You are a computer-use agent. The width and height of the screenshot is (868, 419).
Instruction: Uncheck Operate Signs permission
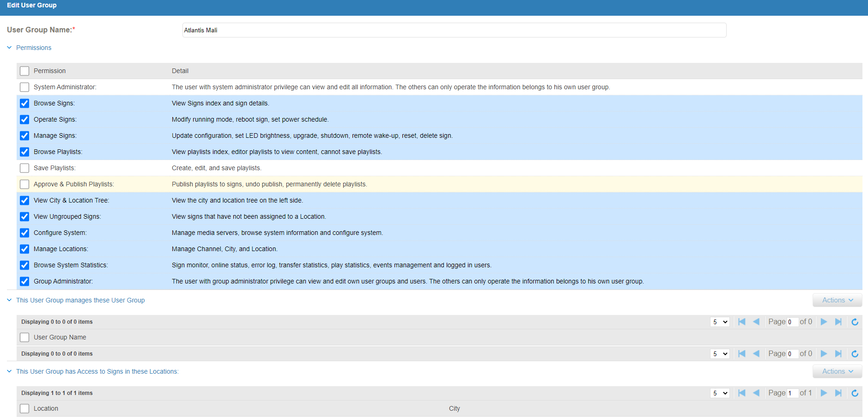pyautogui.click(x=24, y=119)
